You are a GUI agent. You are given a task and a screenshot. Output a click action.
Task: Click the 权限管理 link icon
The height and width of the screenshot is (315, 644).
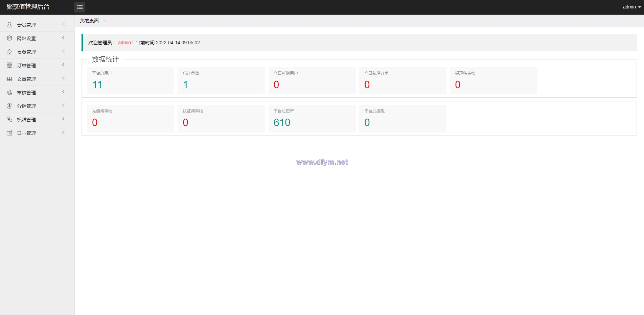coord(9,119)
